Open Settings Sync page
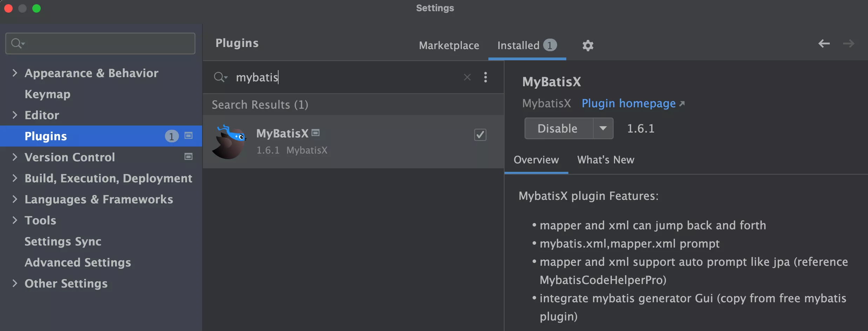Screen dimensions: 868x331 [63, 241]
